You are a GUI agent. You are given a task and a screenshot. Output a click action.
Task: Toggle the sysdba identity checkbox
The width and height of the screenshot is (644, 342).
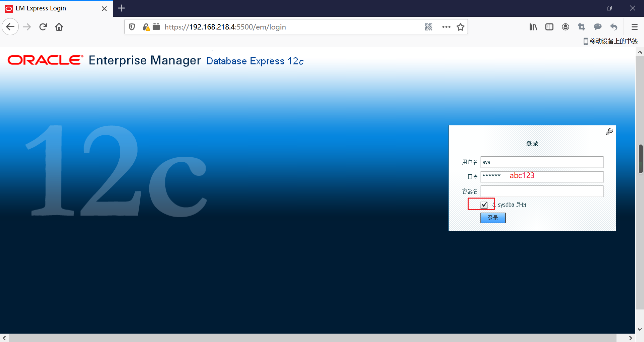[484, 205]
